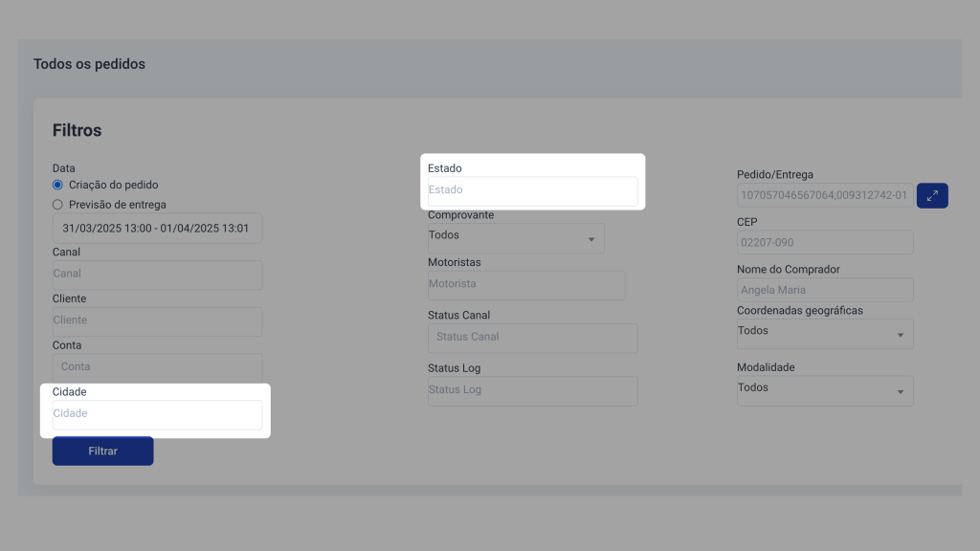Image resolution: width=980 pixels, height=551 pixels.
Task: Click the Conta input field
Action: click(158, 368)
